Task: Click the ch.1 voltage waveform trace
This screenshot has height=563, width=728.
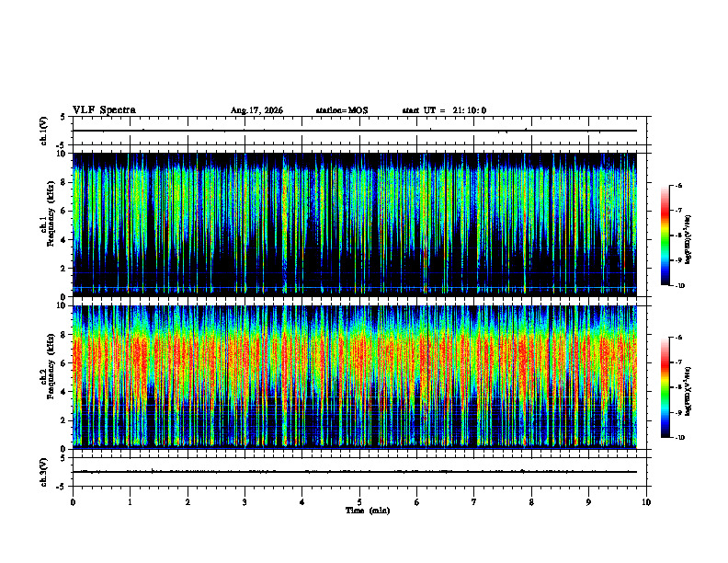Action: [355, 131]
